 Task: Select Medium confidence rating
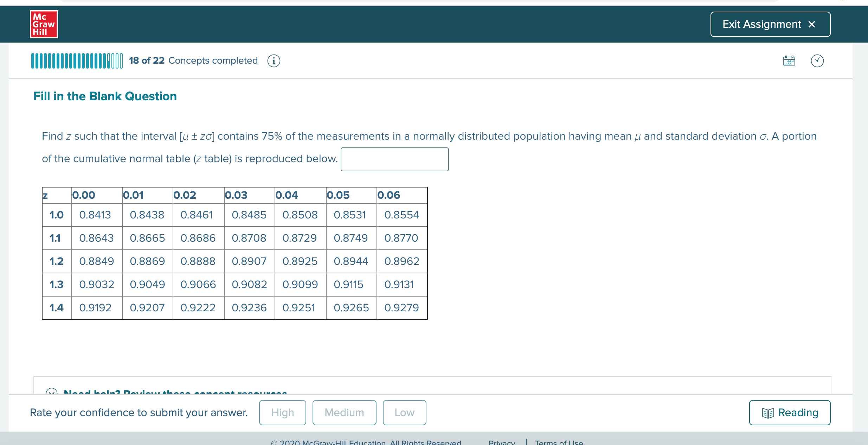pyautogui.click(x=344, y=412)
